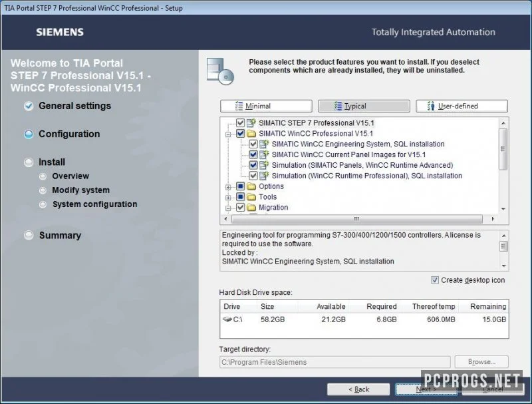Click the Back button
The width and height of the screenshot is (532, 404).
(358, 389)
